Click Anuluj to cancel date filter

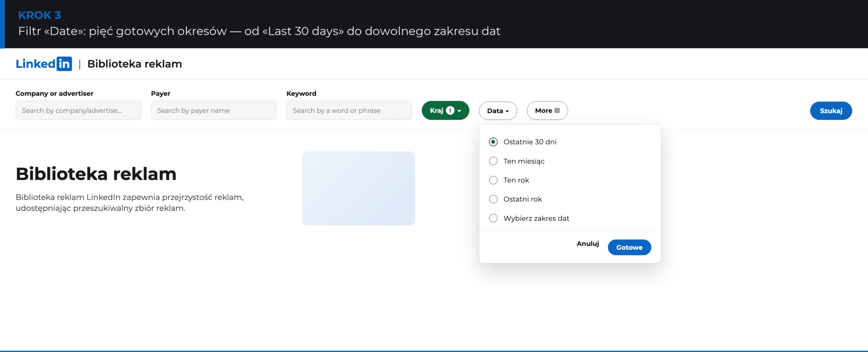click(588, 243)
